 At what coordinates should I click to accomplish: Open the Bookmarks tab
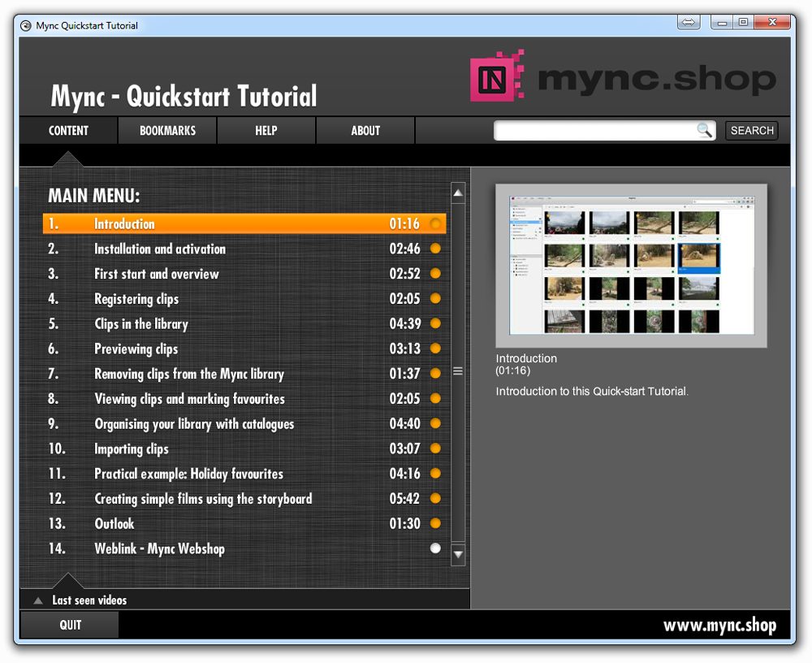(167, 131)
